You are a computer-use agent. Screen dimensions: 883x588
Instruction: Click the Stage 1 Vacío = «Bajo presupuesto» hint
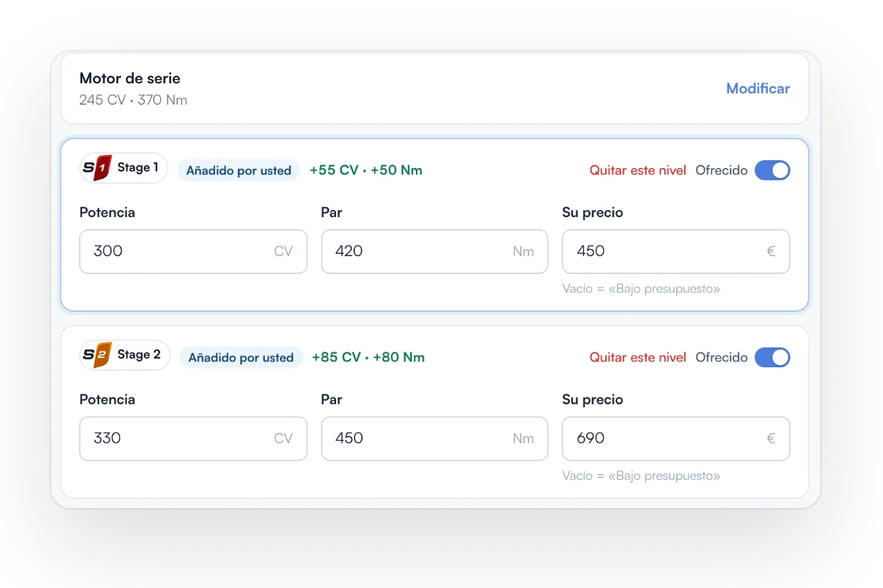[641, 289]
